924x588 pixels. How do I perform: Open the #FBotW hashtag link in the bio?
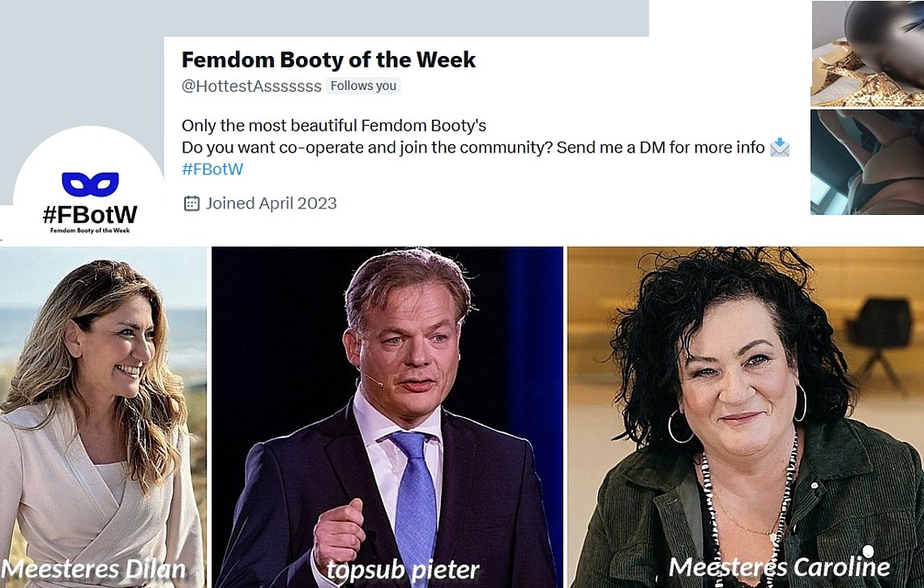(x=212, y=170)
